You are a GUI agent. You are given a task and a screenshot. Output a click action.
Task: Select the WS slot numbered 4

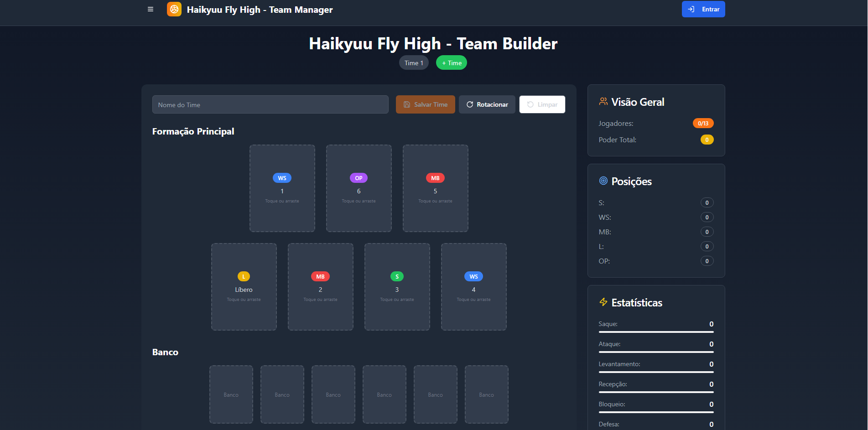pos(474,287)
